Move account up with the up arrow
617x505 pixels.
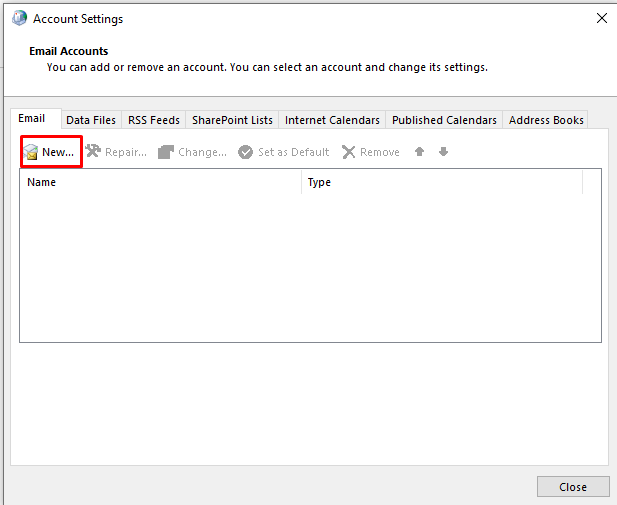click(420, 152)
